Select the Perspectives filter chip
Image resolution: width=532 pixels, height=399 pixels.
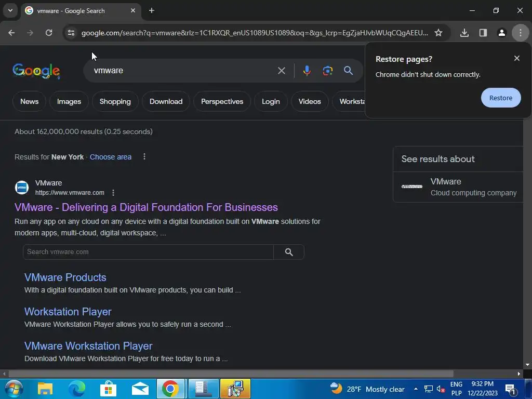click(x=222, y=101)
